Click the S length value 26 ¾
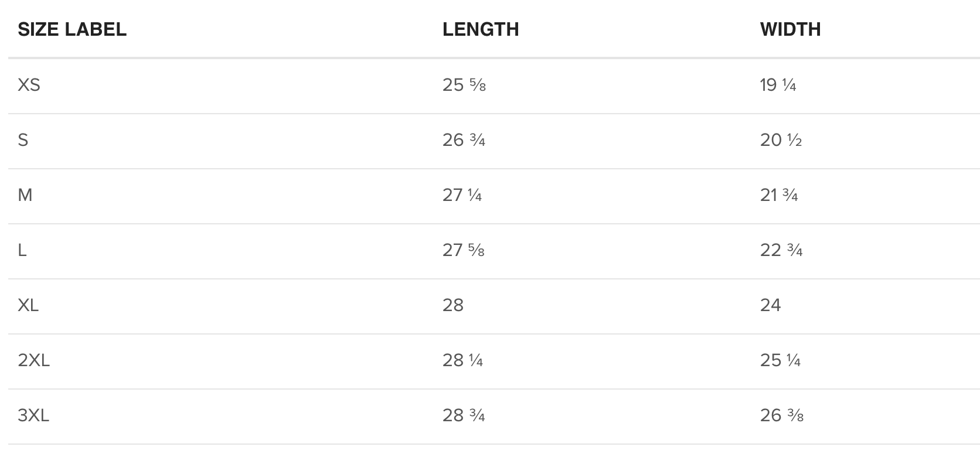The height and width of the screenshot is (464, 980). (464, 140)
